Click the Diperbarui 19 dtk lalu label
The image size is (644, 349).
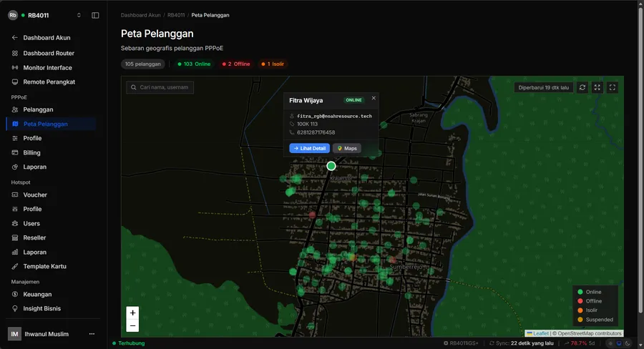[544, 87]
